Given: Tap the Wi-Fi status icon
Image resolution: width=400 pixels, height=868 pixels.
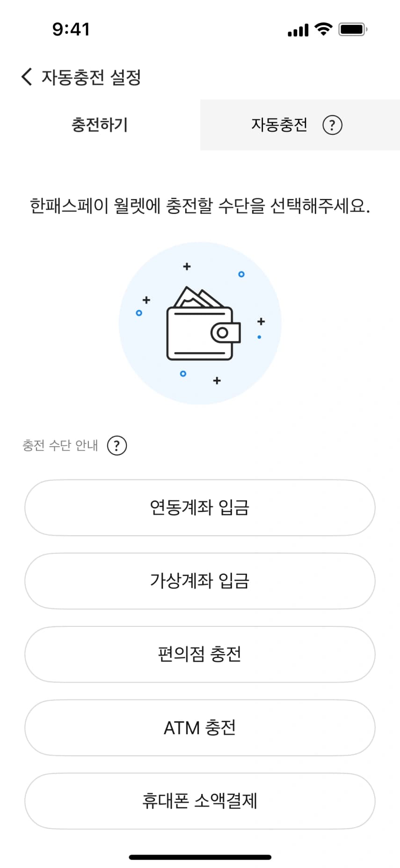Looking at the screenshot, I should tap(323, 29).
